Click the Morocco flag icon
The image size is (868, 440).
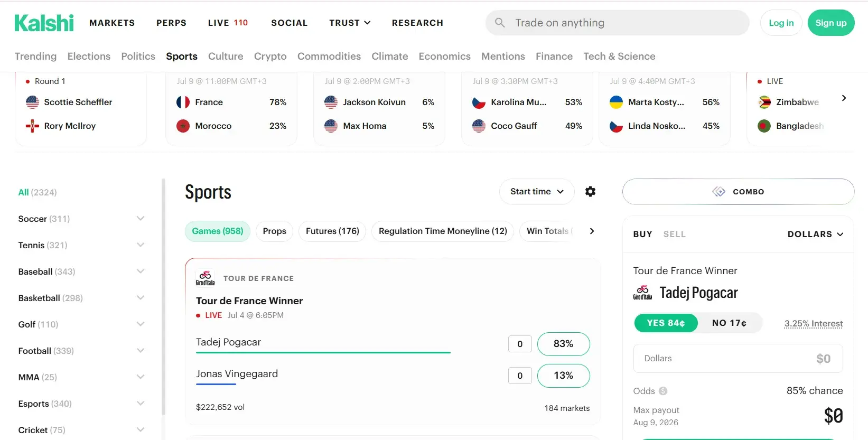point(183,126)
